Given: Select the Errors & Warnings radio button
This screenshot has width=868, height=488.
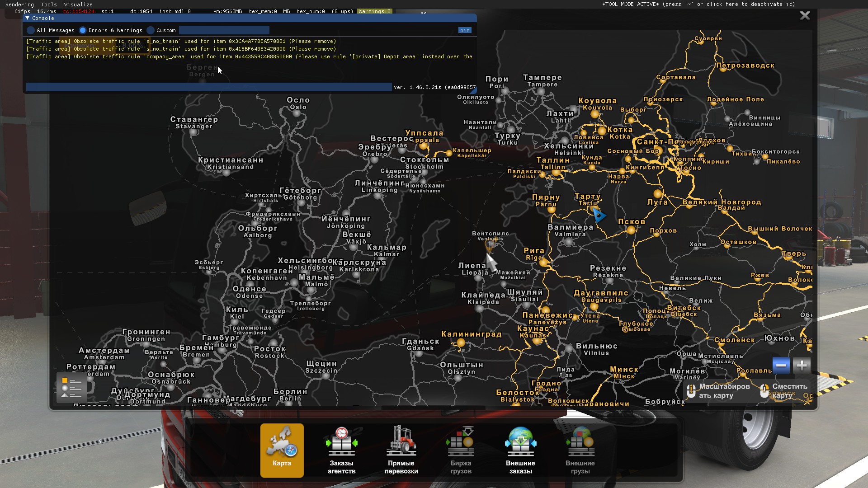Looking at the screenshot, I should [x=83, y=30].
